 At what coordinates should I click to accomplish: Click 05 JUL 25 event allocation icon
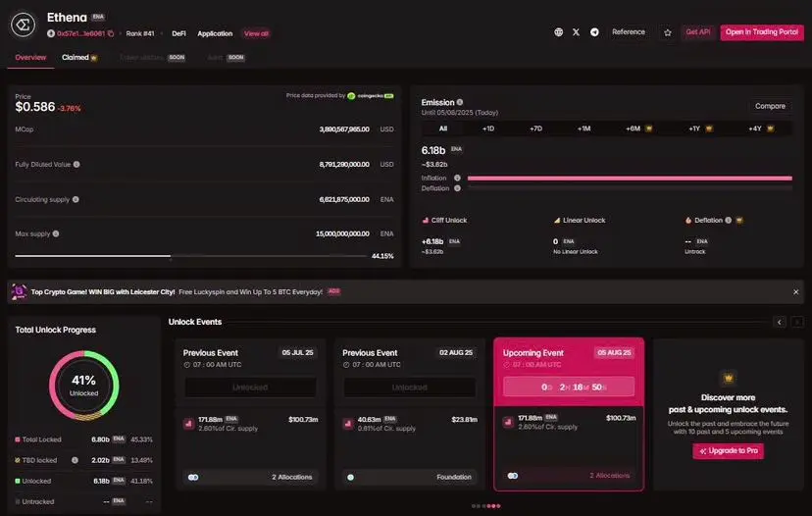pos(193,477)
